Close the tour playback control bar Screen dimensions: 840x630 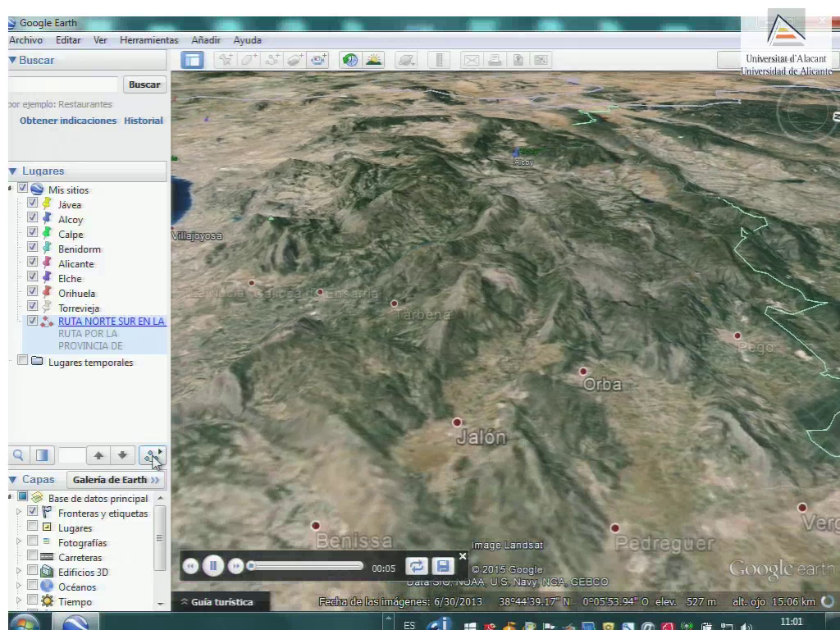click(x=463, y=556)
